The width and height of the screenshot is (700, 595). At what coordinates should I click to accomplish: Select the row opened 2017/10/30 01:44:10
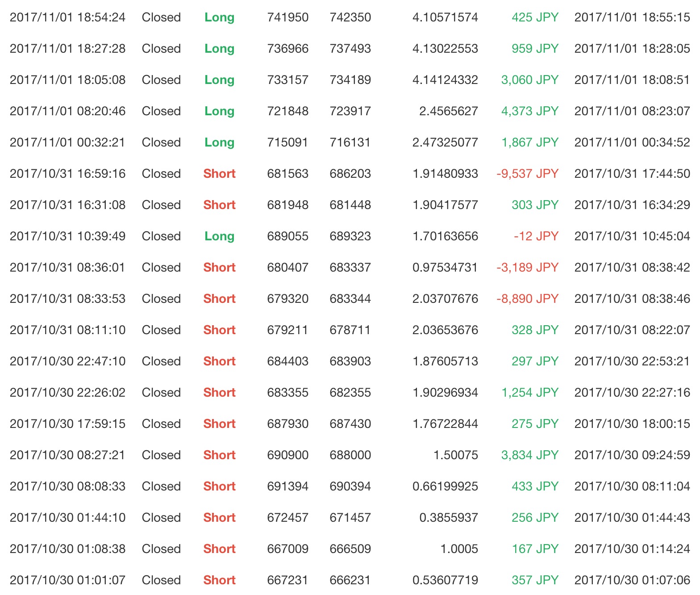click(350, 518)
